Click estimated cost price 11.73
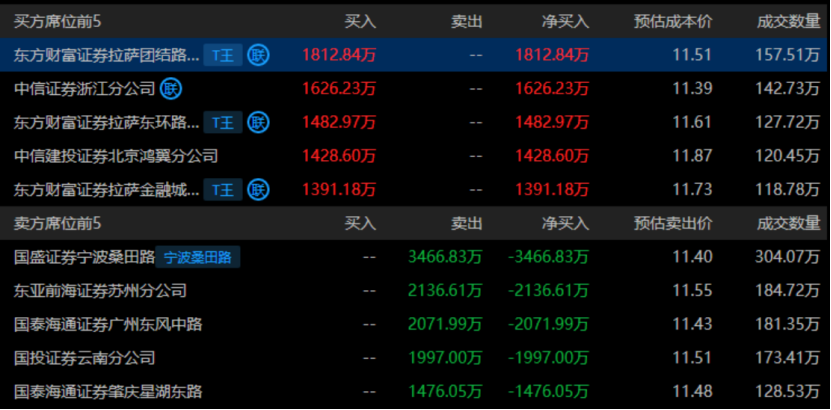The image size is (831, 410). click(693, 189)
